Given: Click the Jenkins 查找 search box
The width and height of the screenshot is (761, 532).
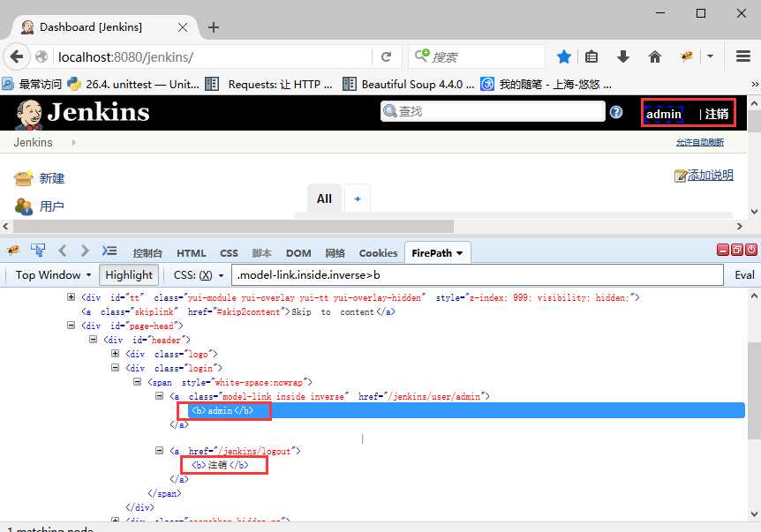Looking at the screenshot, I should 493,111.
